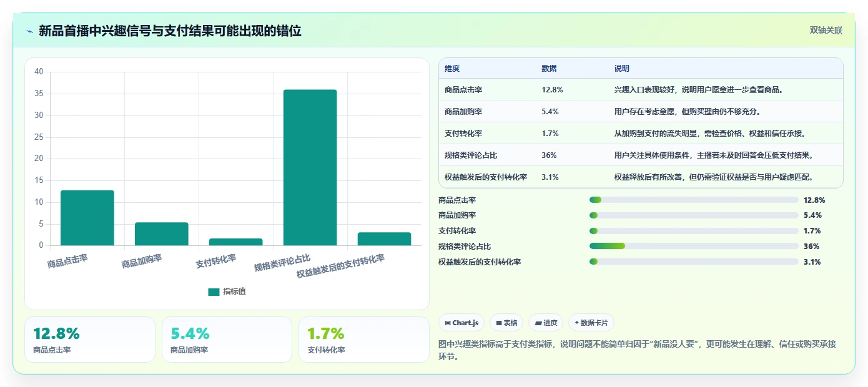Viewport: 868px width, 387px height.
Task: Click the lightning icon beside the title
Action: pos(29,31)
